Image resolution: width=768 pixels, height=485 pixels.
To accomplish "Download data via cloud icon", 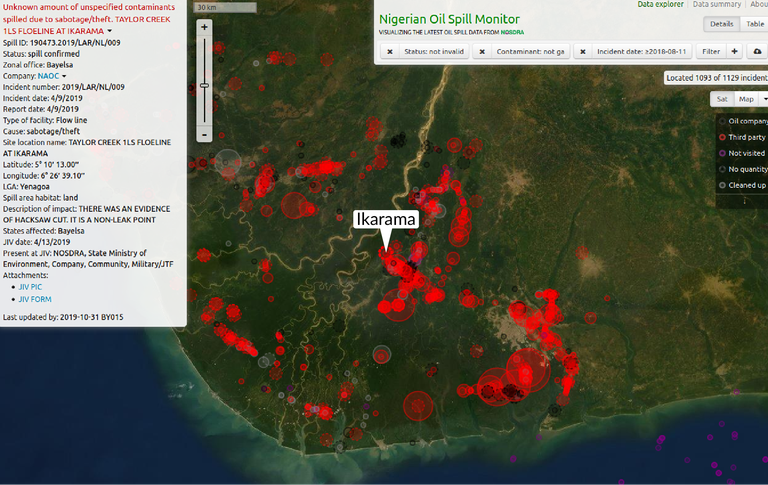I will coord(757,51).
